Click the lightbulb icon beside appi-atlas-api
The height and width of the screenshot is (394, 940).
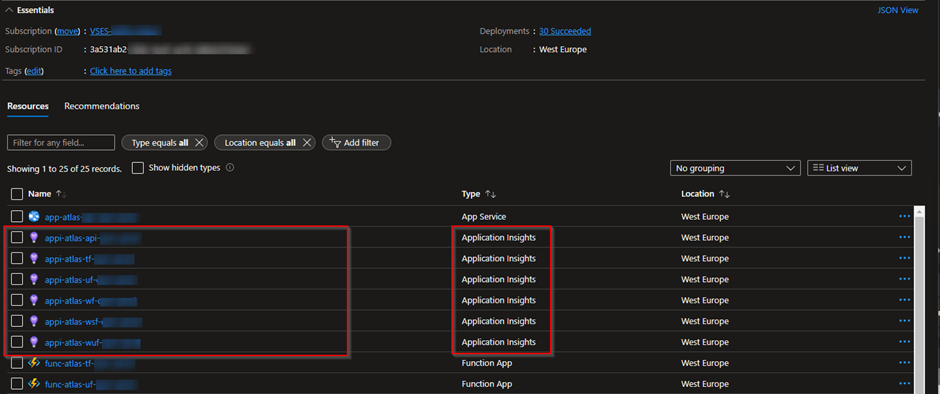click(34, 237)
